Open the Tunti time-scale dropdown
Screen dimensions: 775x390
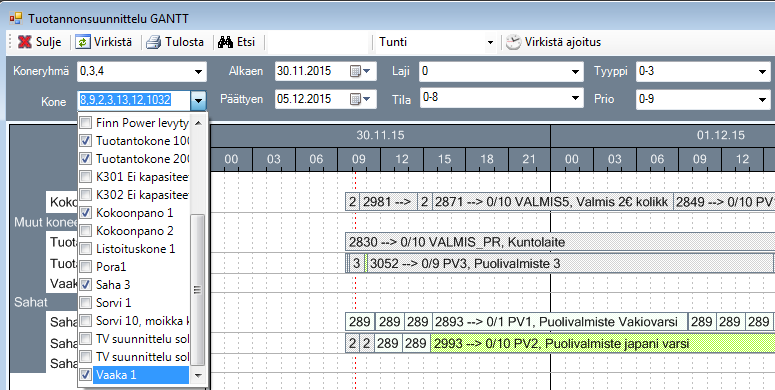click(490, 43)
